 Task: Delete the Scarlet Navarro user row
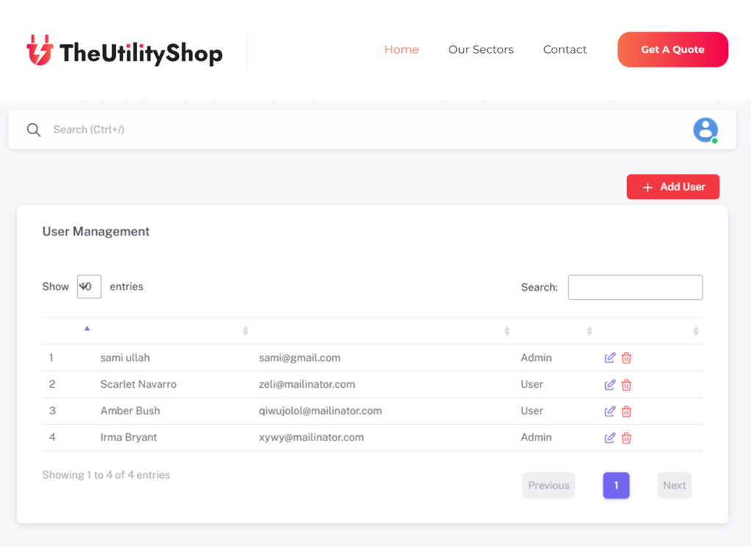[x=626, y=385]
